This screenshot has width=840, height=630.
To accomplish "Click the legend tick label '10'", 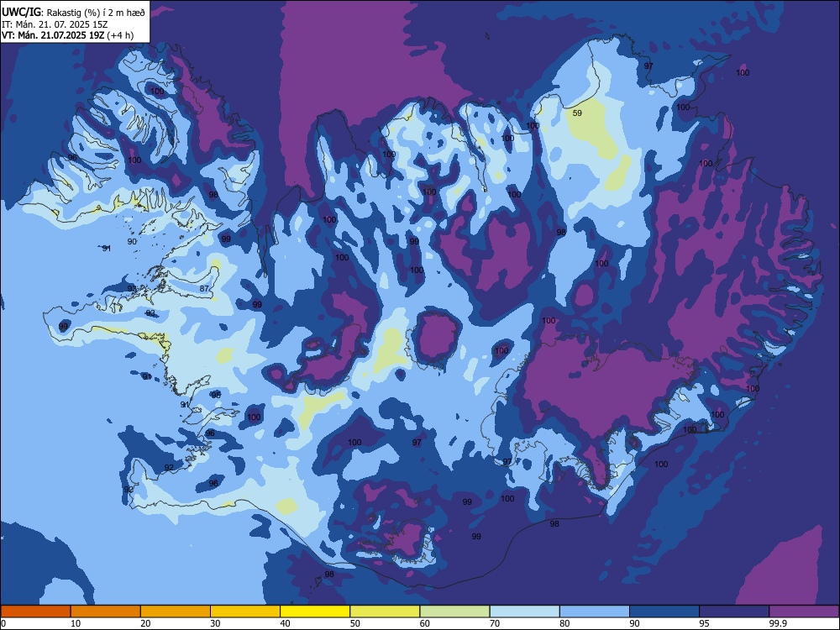I will (x=76, y=623).
